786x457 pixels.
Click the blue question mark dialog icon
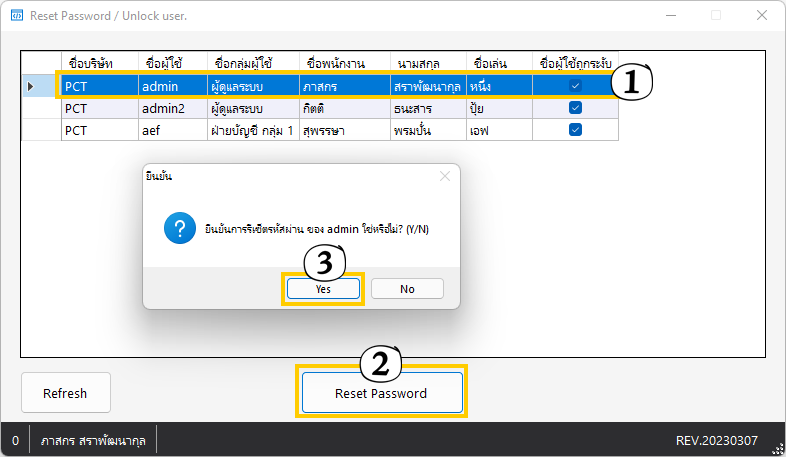[x=179, y=230]
